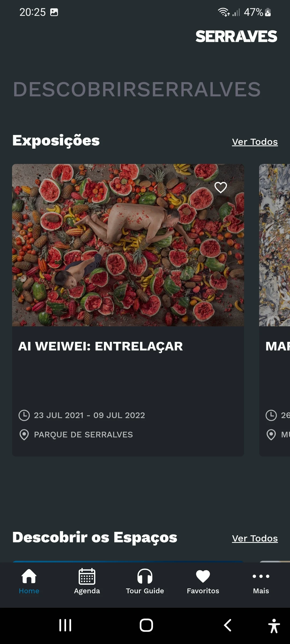Open the accessibility shortcut icon
The image size is (290, 644).
pos(274,626)
